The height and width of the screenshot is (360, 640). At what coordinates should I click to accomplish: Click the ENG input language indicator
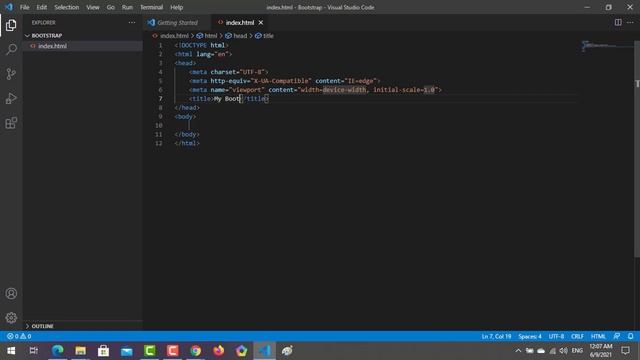[x=577, y=351]
